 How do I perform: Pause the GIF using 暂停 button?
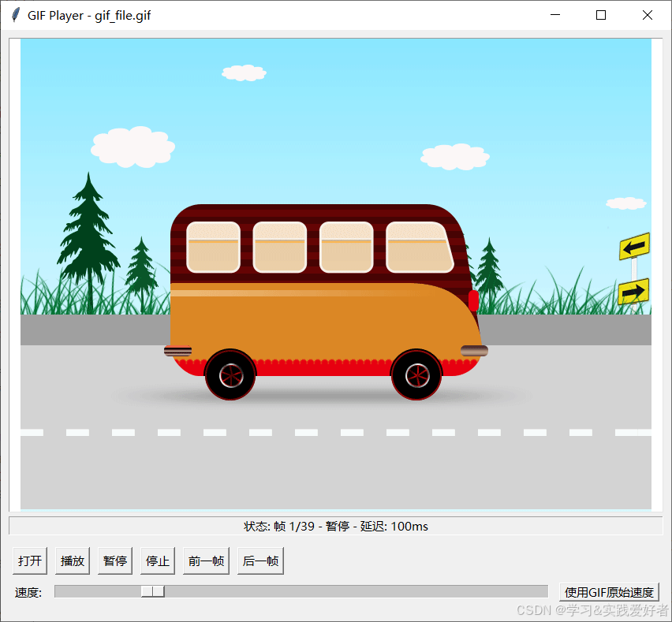(115, 561)
